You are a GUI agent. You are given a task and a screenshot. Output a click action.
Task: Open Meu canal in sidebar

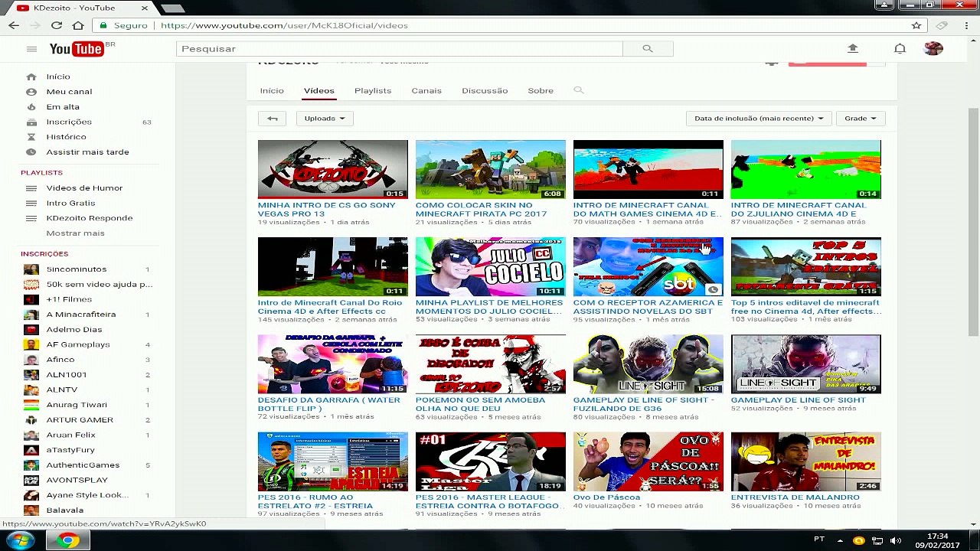click(69, 92)
